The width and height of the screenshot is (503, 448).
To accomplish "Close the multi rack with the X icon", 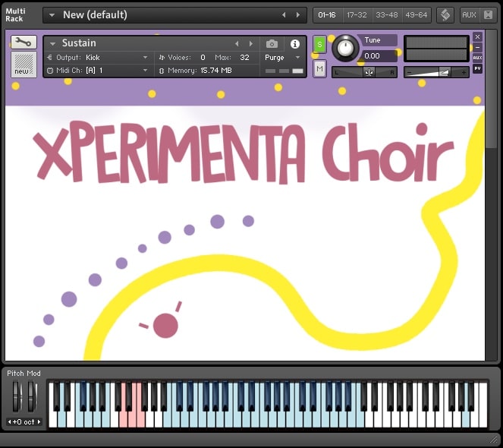I will (x=488, y=14).
